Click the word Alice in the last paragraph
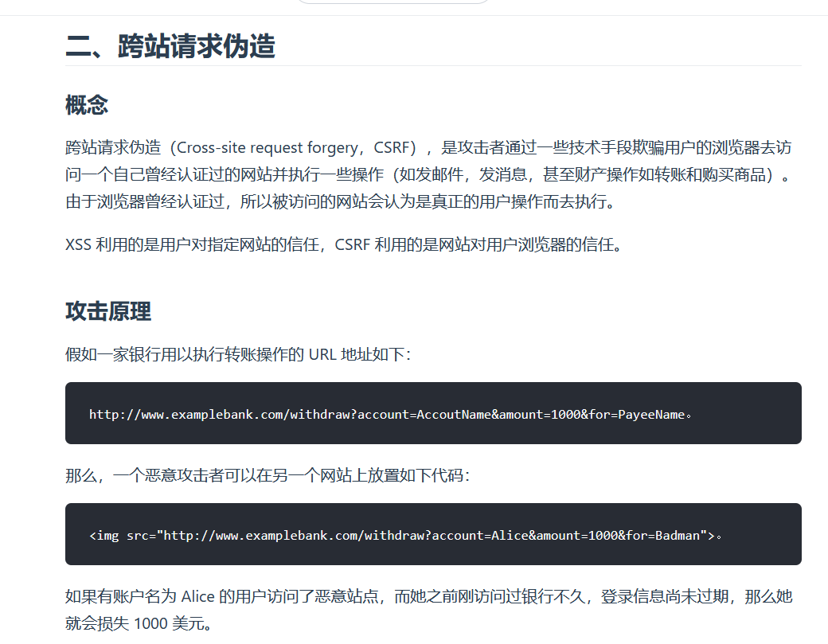Image resolution: width=828 pixels, height=644 pixels. (x=197, y=596)
